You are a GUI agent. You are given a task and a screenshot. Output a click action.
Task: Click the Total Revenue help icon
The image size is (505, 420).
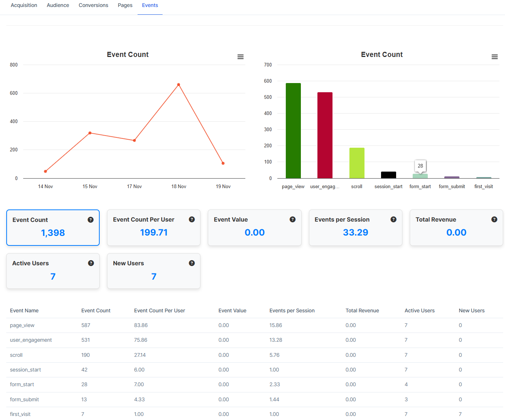point(494,219)
